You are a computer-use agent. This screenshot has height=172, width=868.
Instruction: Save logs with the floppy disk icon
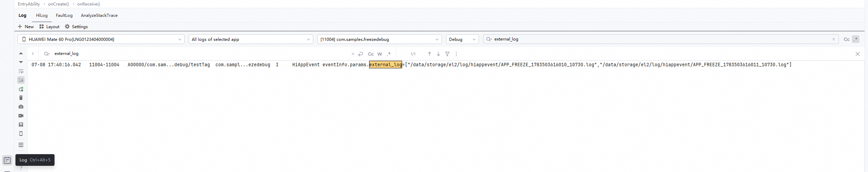(21, 125)
